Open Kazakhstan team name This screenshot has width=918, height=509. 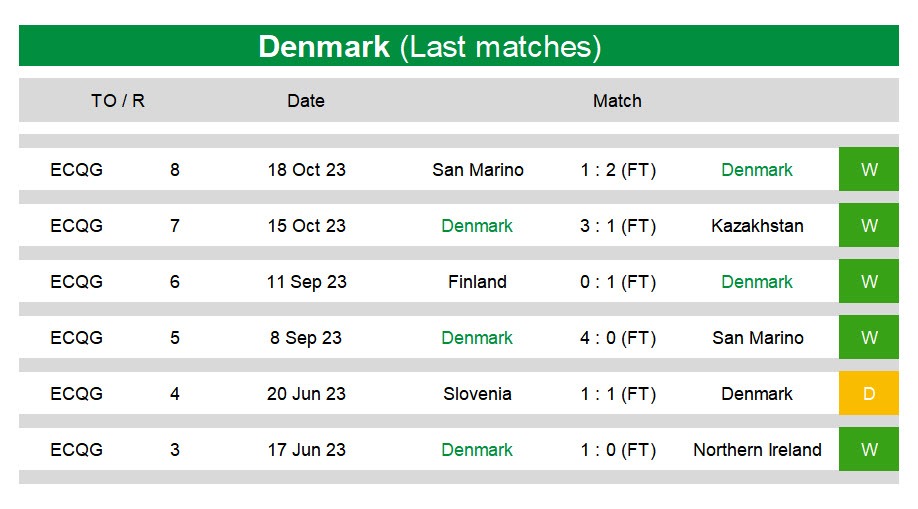pyautogui.click(x=757, y=226)
